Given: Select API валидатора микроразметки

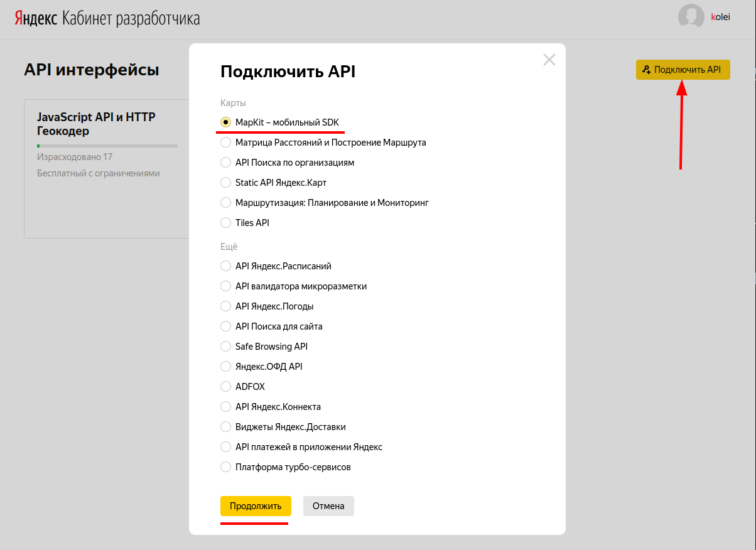Looking at the screenshot, I should (x=226, y=286).
